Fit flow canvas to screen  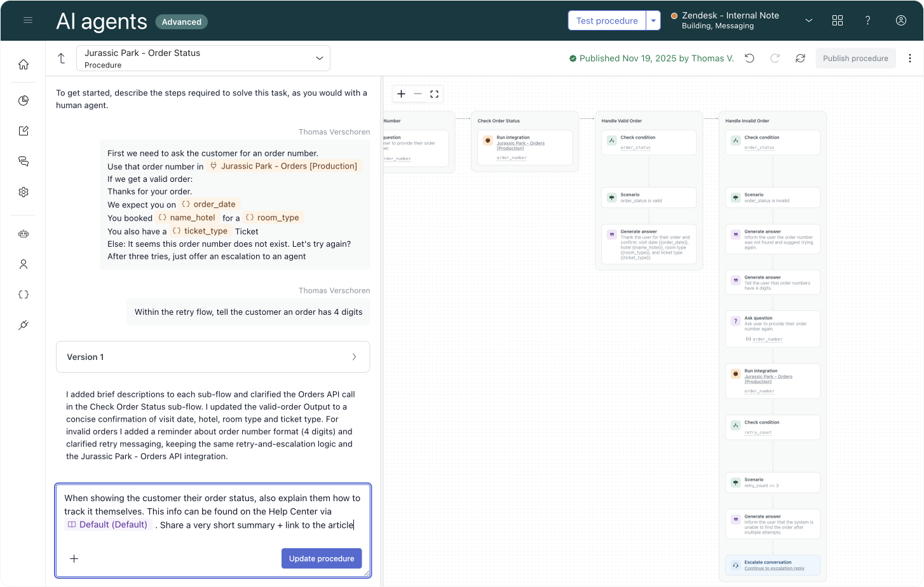click(x=434, y=94)
